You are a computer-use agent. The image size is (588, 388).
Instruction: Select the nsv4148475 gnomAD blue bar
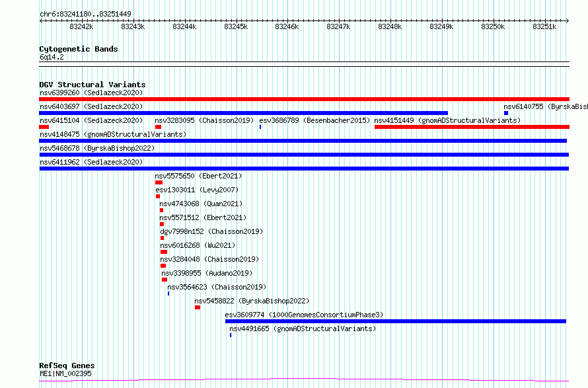point(303,141)
